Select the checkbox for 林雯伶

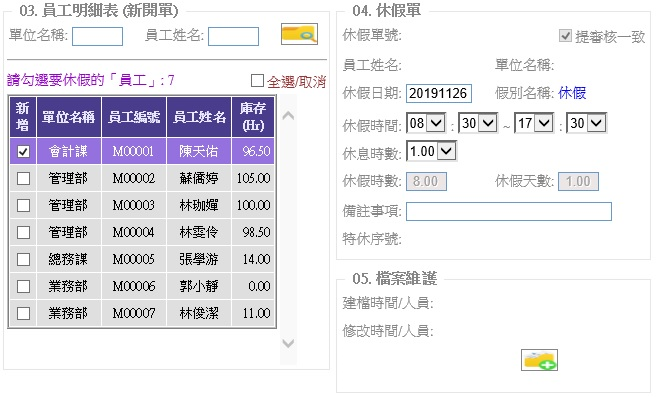click(23, 233)
